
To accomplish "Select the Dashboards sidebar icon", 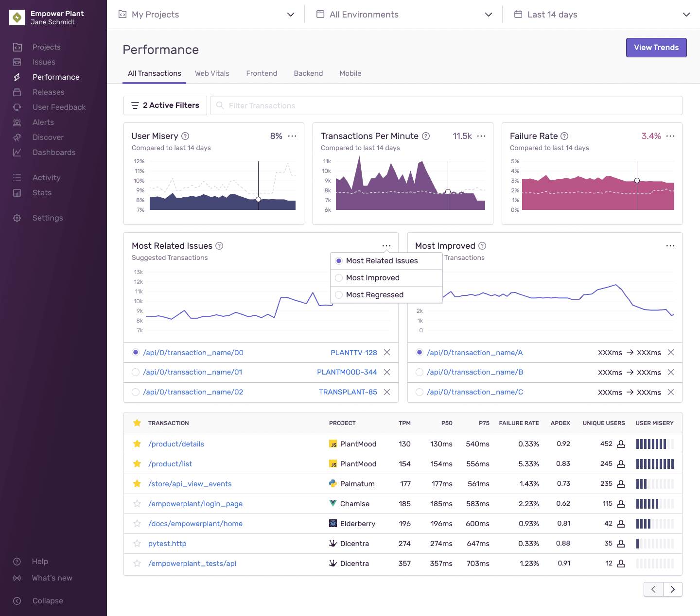I will coord(17,152).
